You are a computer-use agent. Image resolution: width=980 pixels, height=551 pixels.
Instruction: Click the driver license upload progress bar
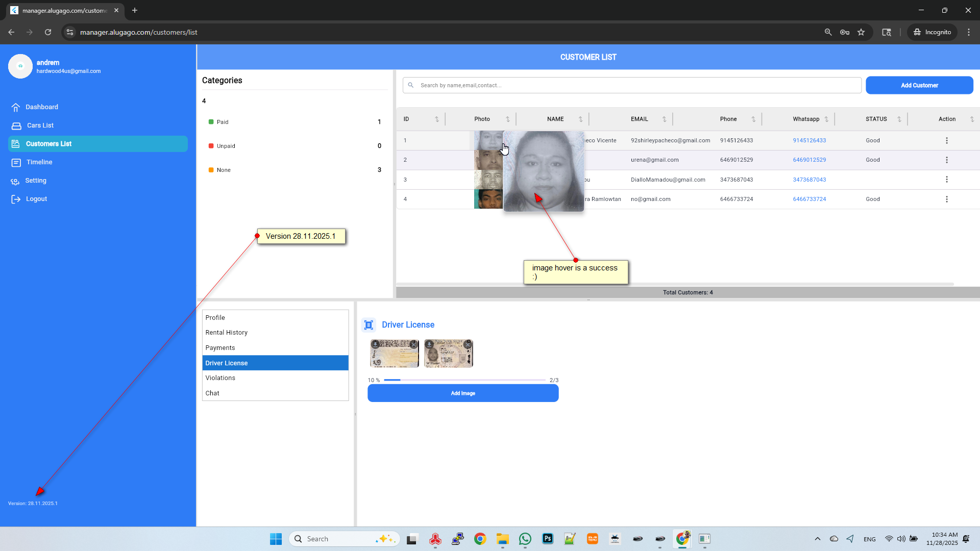464,380
